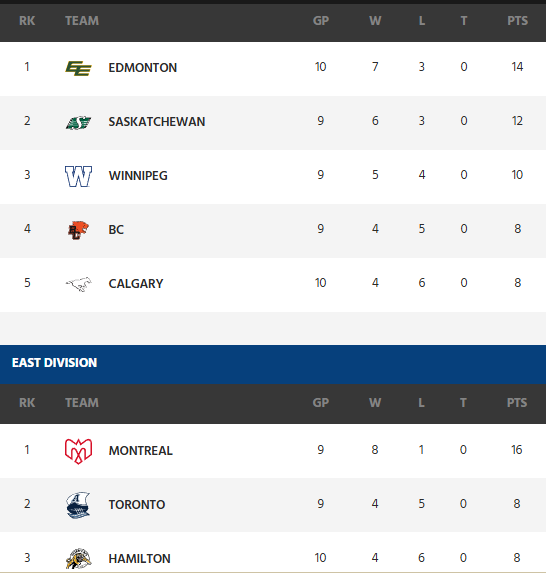546x573 pixels.
Task: Open the BC Lions logo
Action: [x=78, y=230]
